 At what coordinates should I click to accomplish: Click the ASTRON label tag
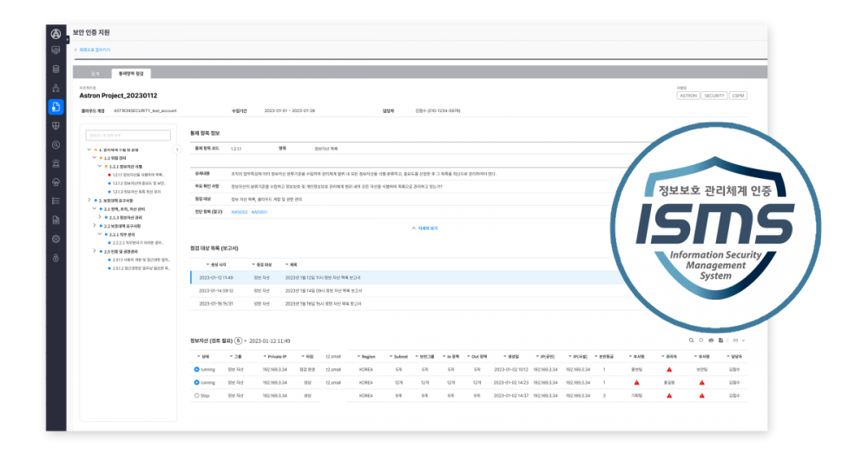pos(688,96)
